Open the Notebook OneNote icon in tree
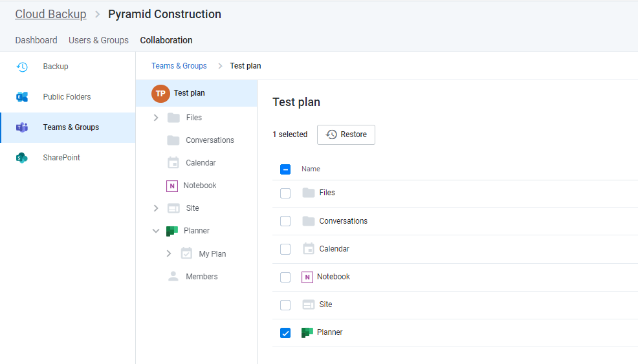 [x=172, y=186]
